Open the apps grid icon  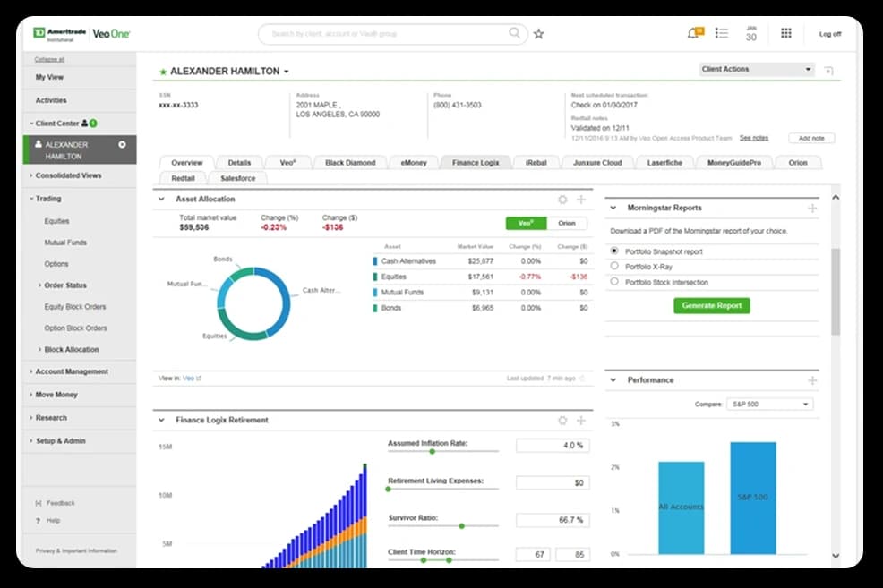tap(786, 33)
